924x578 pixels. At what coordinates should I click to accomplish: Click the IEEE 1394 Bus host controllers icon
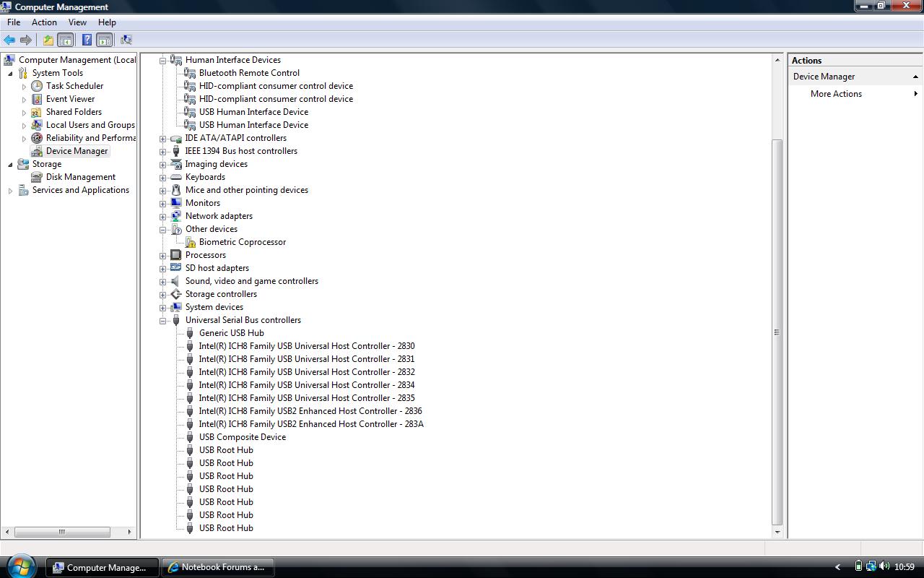pos(176,151)
